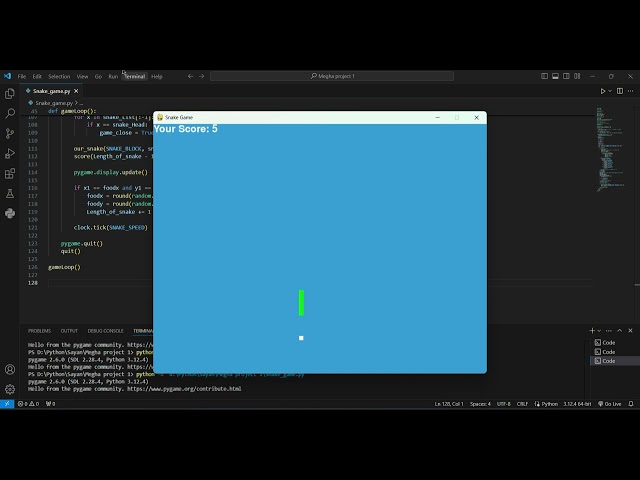Open the Customize Layout menu
This screenshot has width=640, height=480.
[577, 76]
